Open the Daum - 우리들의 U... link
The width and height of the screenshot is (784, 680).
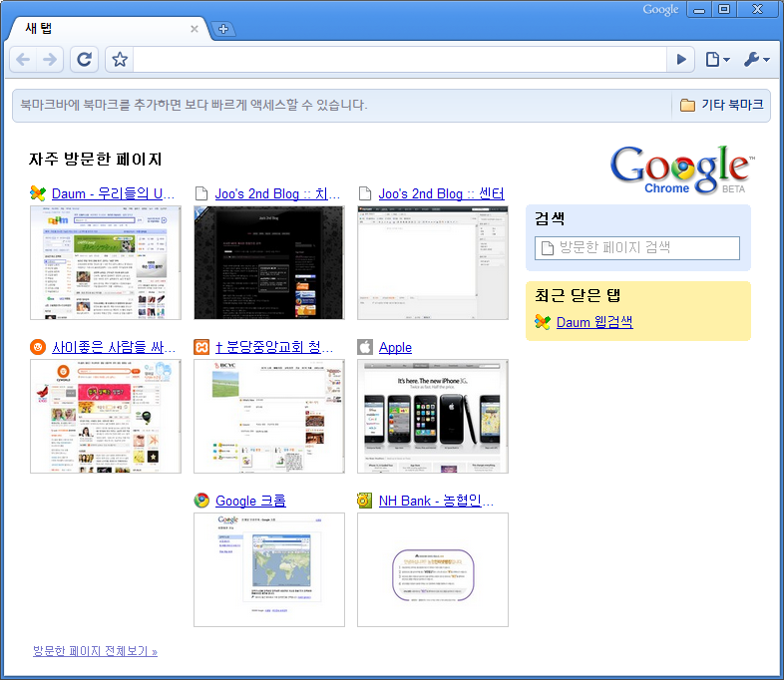pyautogui.click(x=113, y=193)
